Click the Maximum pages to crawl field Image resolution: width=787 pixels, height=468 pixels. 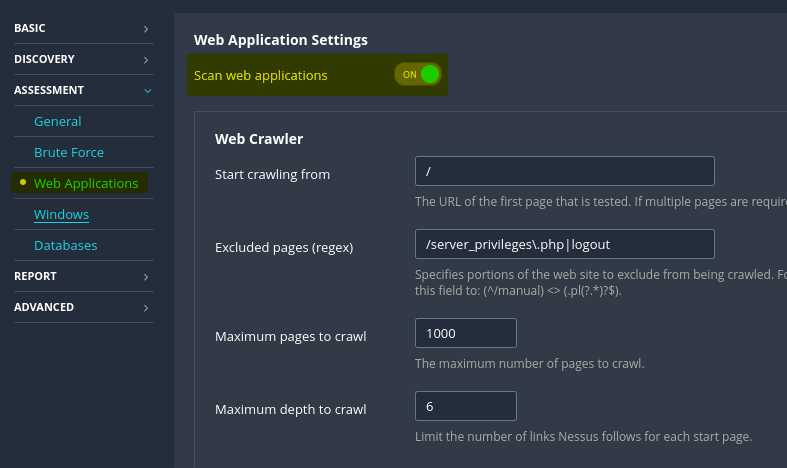tap(465, 333)
